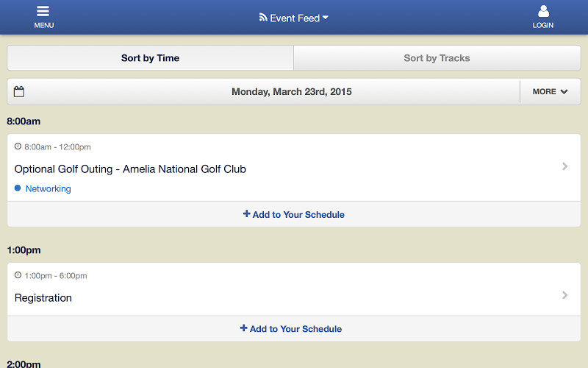
Task: Click the blue Networking track dot
Action: (x=18, y=188)
